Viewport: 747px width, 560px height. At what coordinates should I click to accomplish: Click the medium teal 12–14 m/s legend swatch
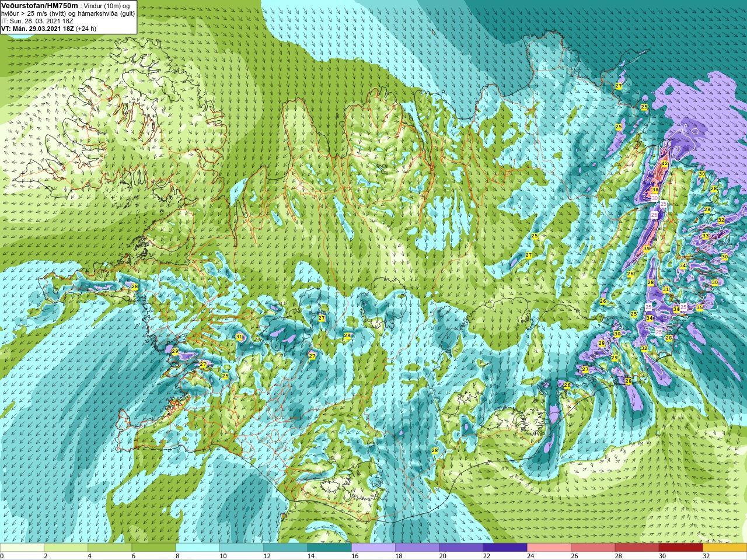(x=285, y=548)
